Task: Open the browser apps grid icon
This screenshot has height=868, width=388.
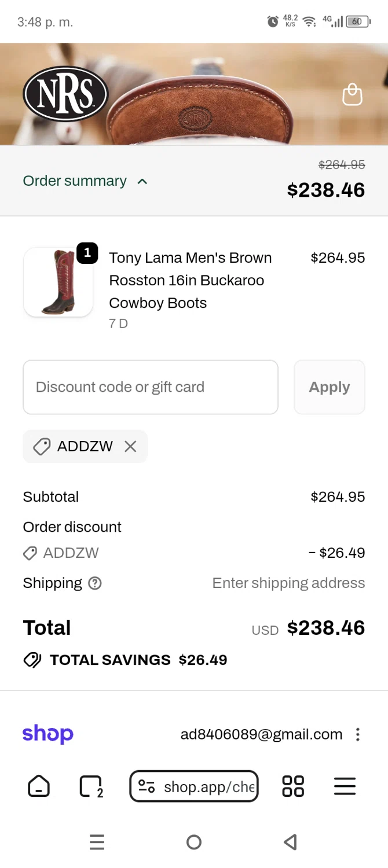Action: (x=292, y=786)
